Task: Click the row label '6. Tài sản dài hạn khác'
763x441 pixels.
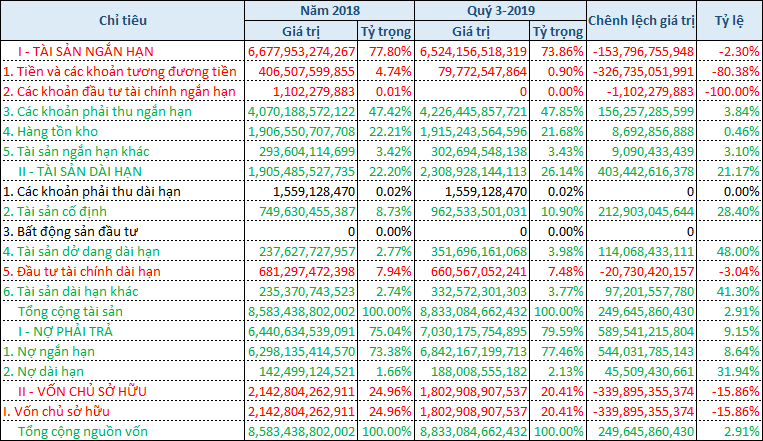Action: 71,292
